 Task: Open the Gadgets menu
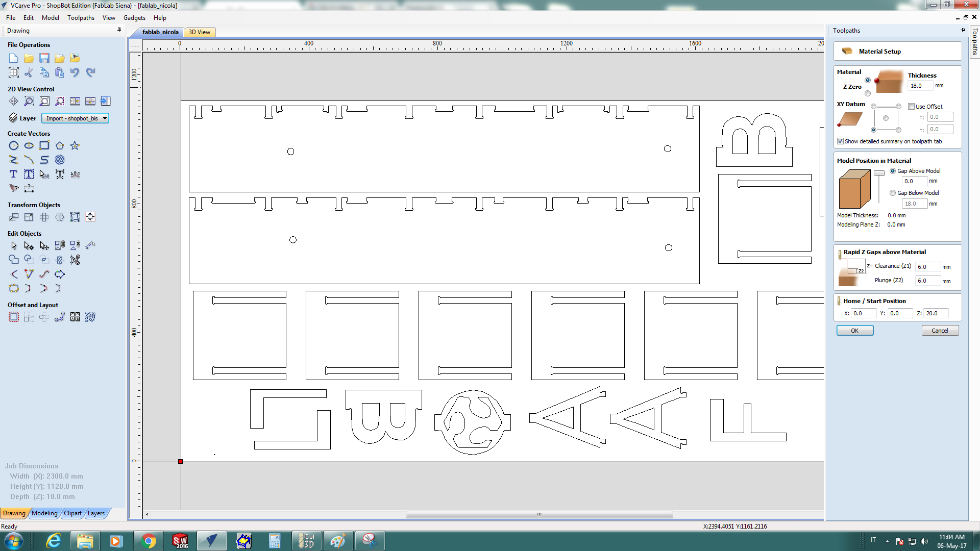click(134, 18)
